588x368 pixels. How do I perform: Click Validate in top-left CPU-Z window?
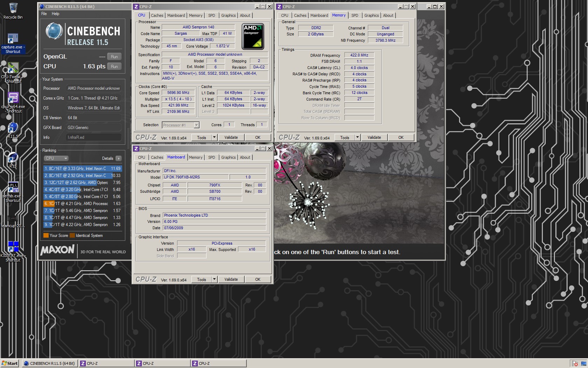click(231, 138)
